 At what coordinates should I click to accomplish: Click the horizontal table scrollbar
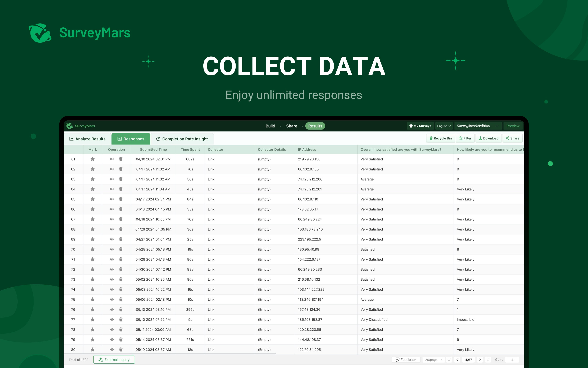(170, 353)
